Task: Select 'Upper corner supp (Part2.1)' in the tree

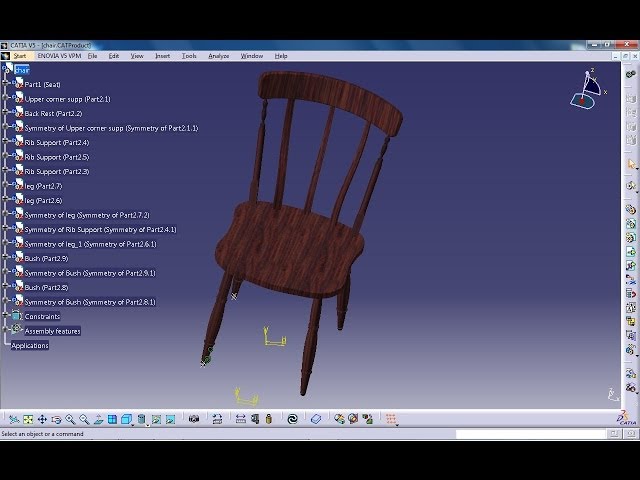Action: 67,99
